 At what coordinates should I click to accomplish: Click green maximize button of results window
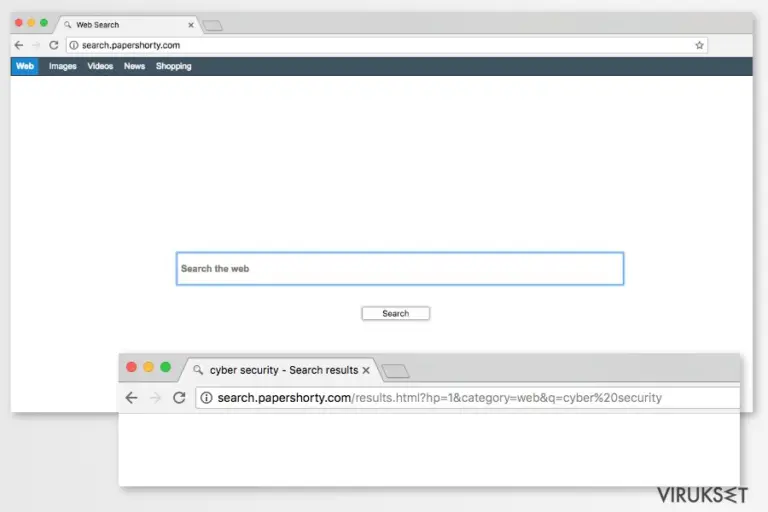[166, 367]
